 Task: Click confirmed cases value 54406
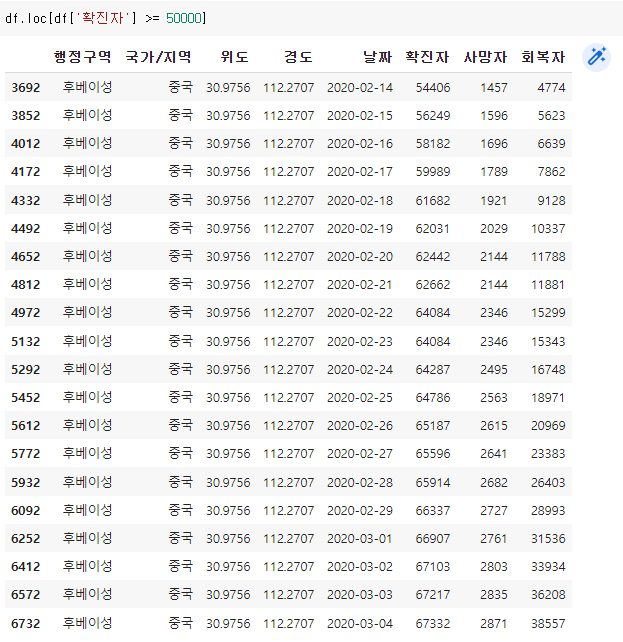click(433, 88)
